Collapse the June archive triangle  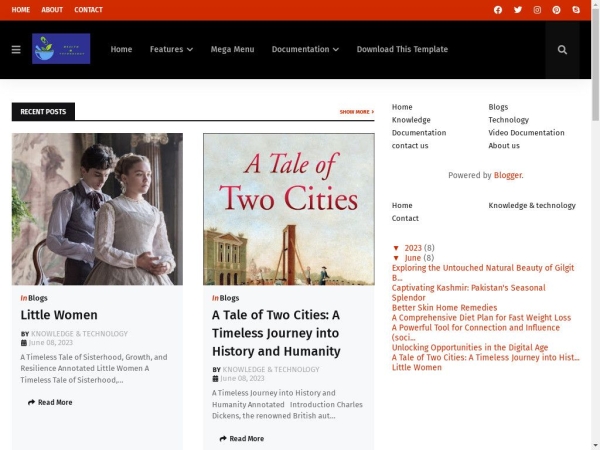(x=396, y=258)
